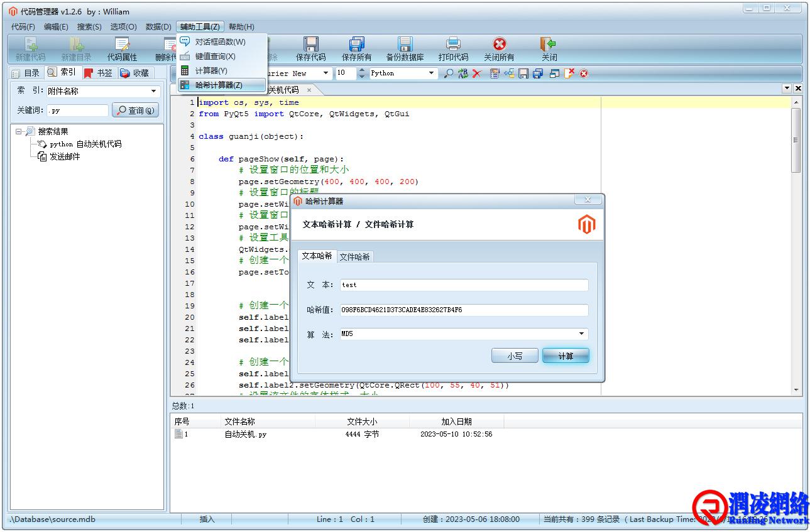Click the 计算 button in hash dialog
The height and width of the screenshot is (532, 810).
coord(566,356)
